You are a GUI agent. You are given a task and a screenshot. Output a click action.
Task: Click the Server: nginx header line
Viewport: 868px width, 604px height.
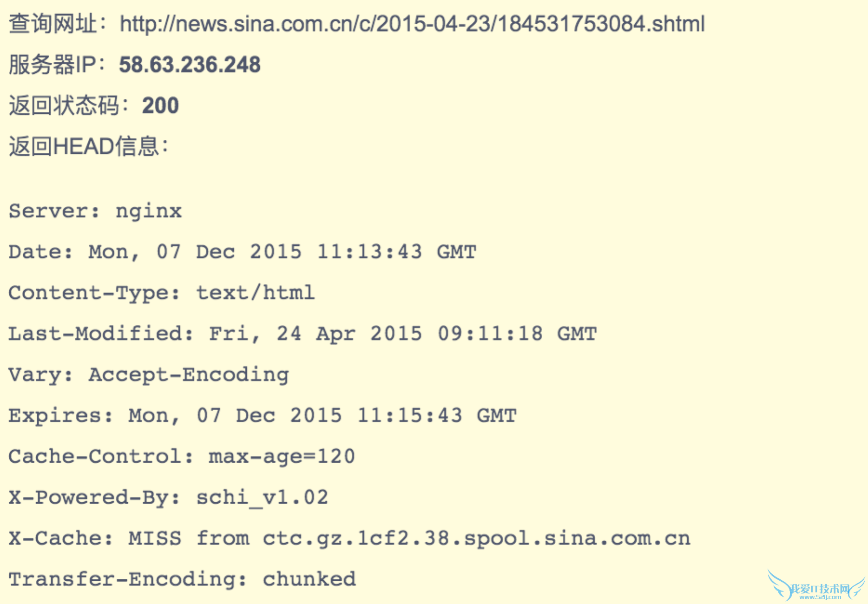tap(95, 211)
